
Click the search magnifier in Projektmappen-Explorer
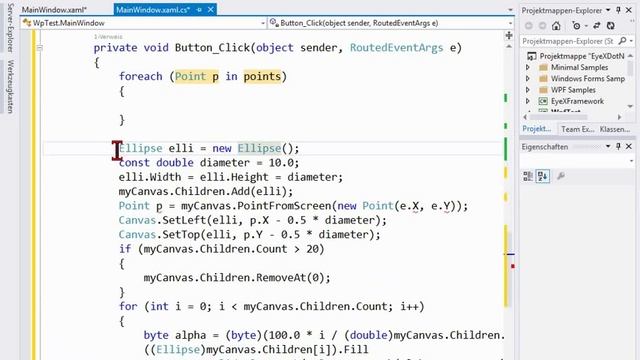point(622,41)
